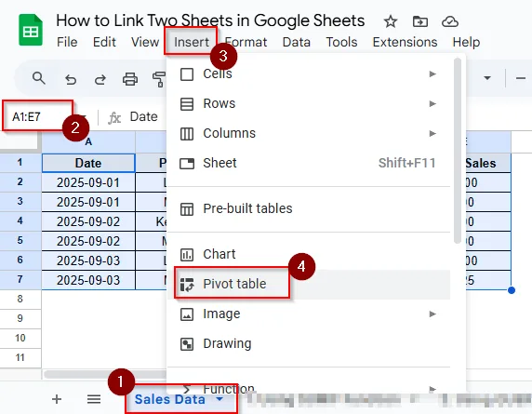Open the Data menu
The width and height of the screenshot is (532, 414).
click(297, 42)
